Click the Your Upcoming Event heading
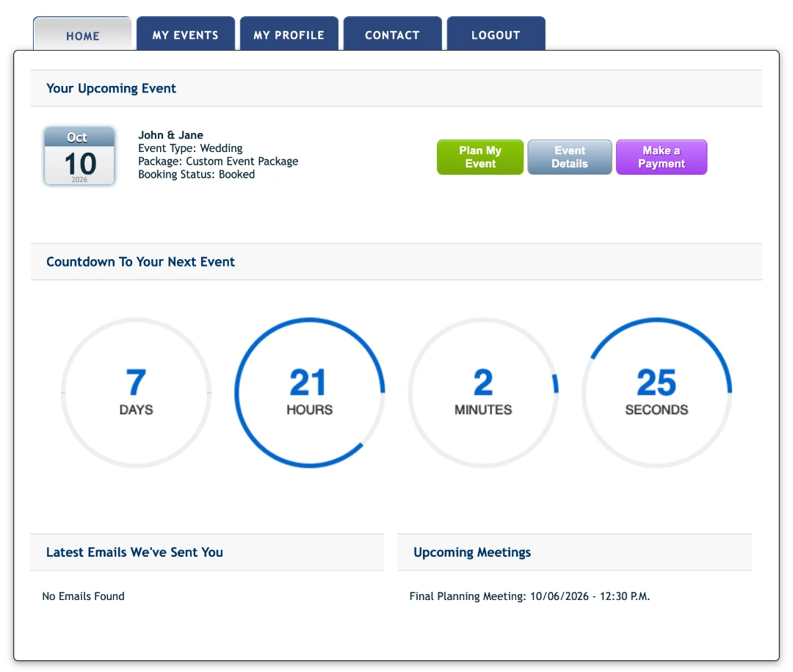This screenshot has width=793, height=672. (x=112, y=89)
